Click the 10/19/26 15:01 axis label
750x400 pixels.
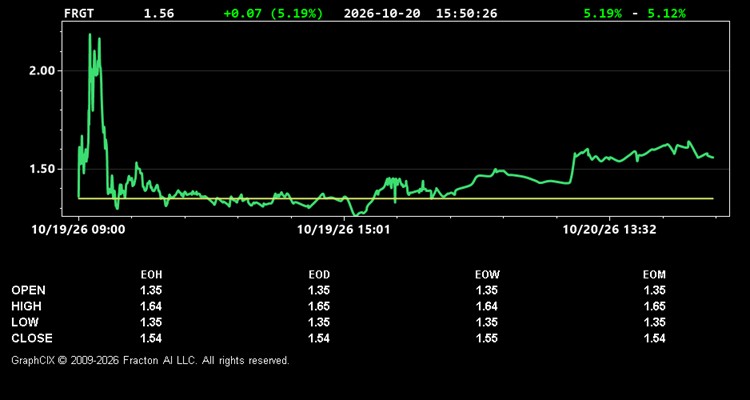(x=343, y=229)
